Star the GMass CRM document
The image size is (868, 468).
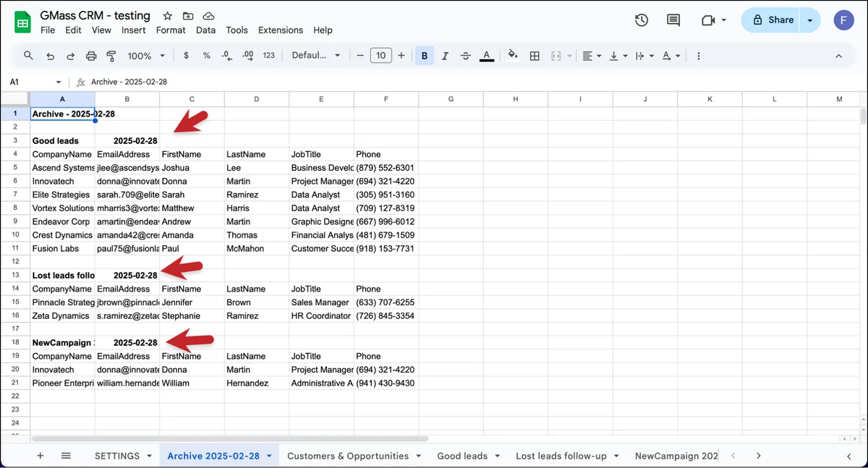coord(168,16)
